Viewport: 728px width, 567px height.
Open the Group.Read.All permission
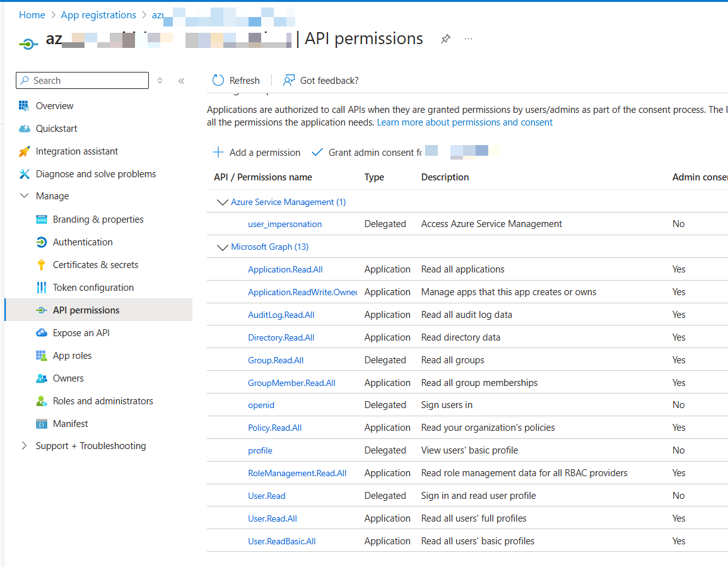tap(276, 361)
